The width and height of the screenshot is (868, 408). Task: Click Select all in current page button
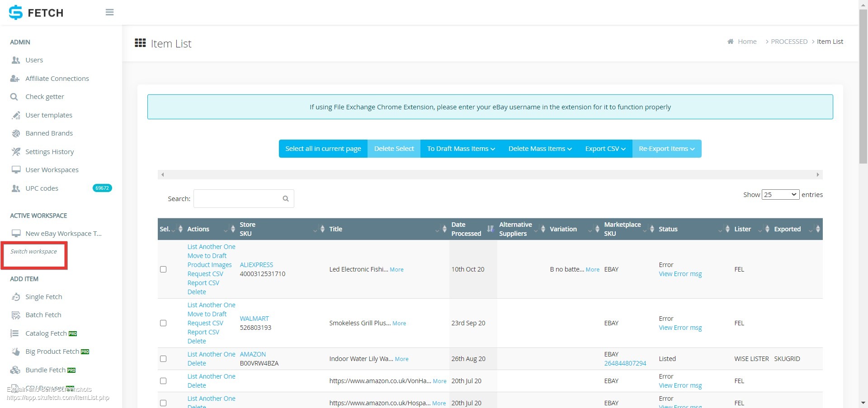(x=323, y=149)
